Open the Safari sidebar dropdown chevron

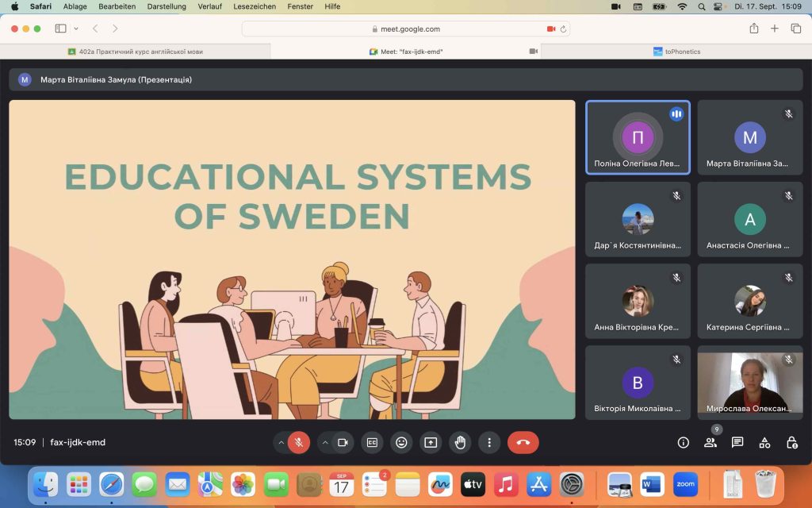coord(76,29)
